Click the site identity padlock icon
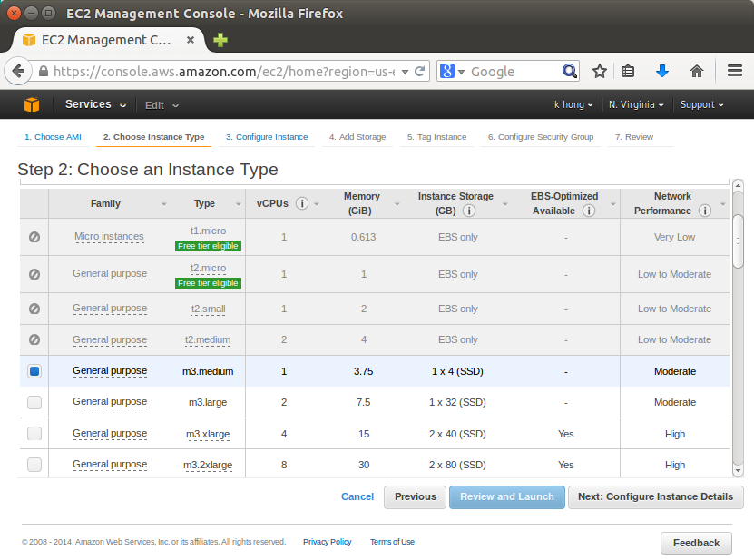This screenshot has height=560, width=754. (44, 71)
